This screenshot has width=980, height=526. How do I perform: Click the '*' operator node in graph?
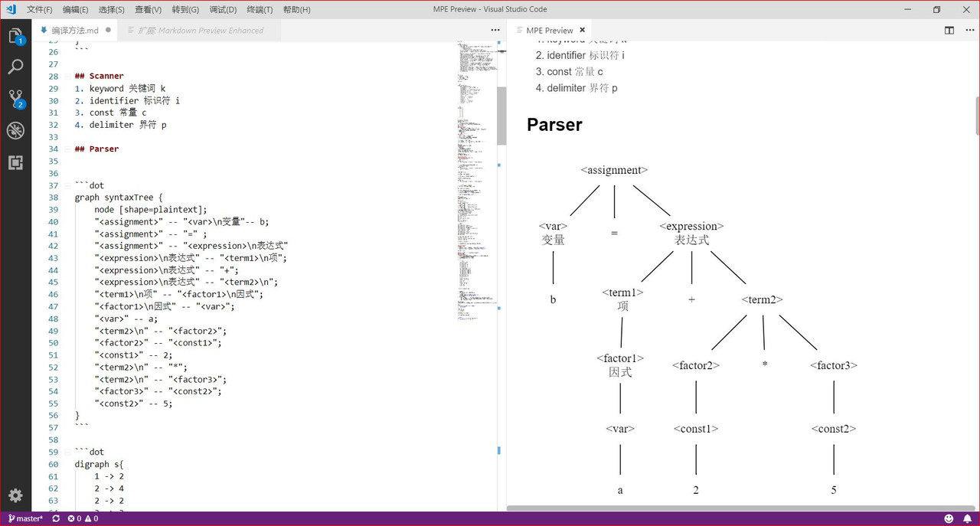(765, 365)
